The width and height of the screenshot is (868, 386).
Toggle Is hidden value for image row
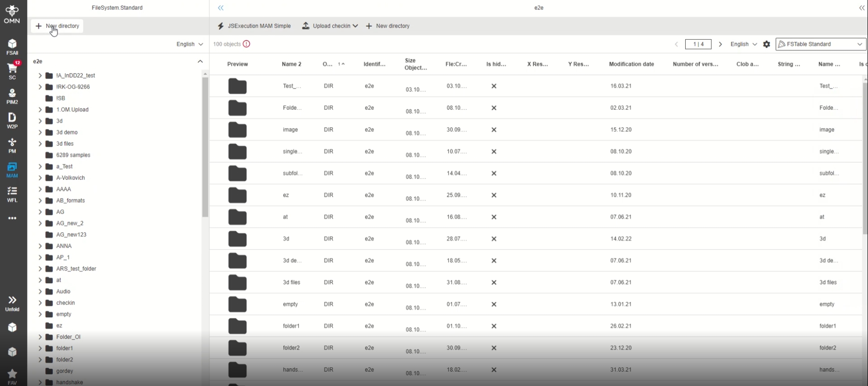click(494, 130)
